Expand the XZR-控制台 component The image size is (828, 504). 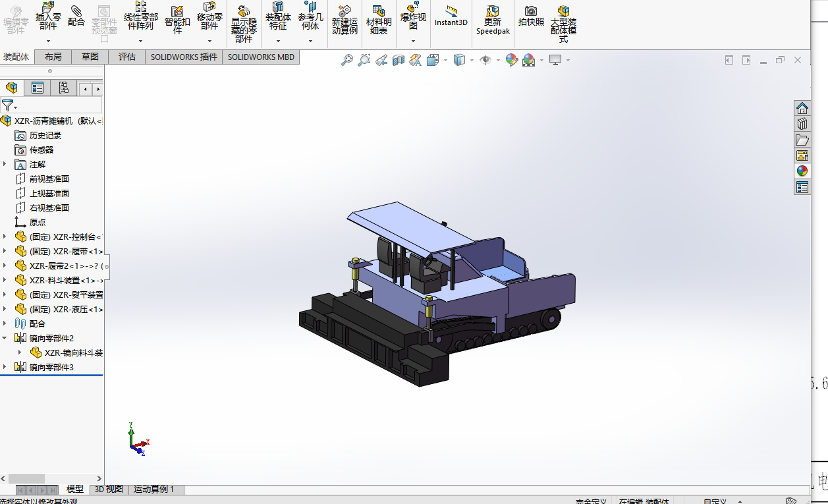5,237
